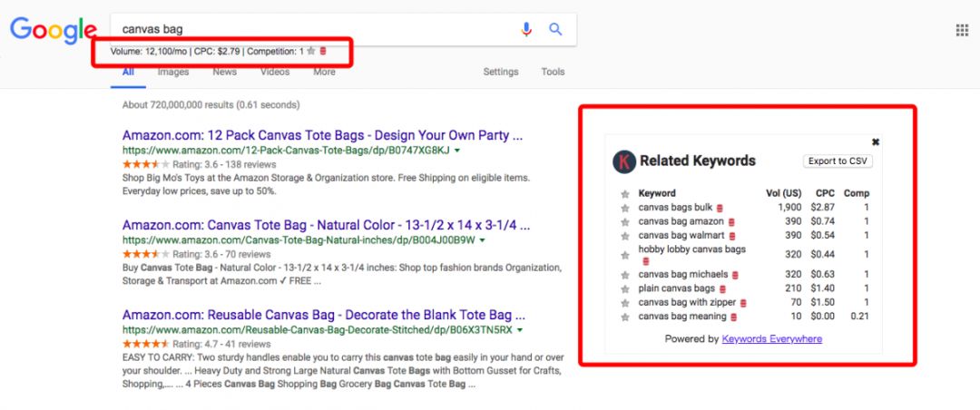Click the Keywords Everywhere K logo
The width and height of the screenshot is (980, 410).
[623, 161]
